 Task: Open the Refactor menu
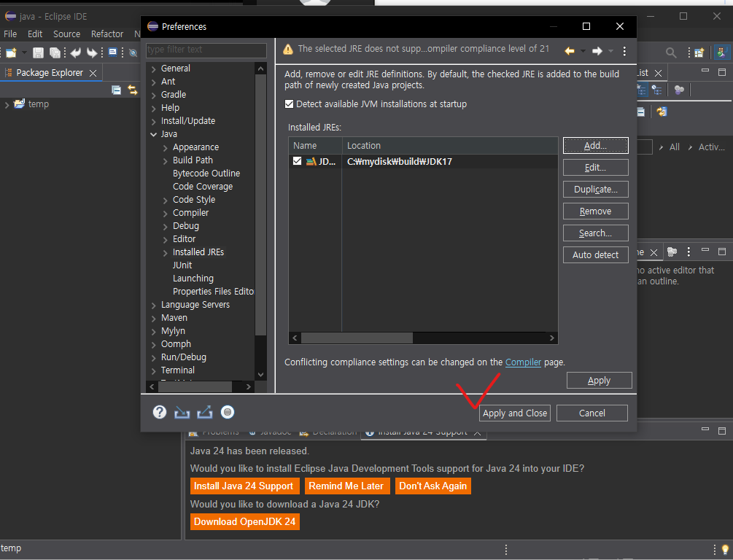107,34
